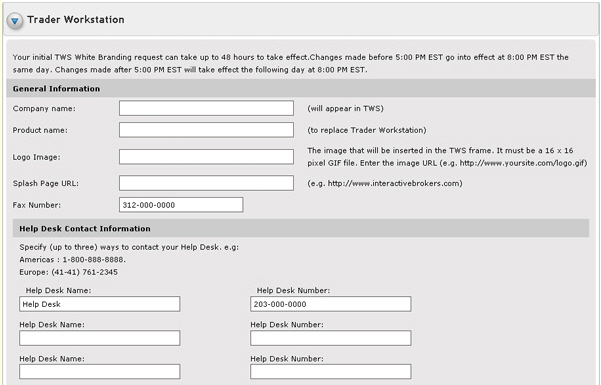This screenshot has height=385, width=601.
Task: Click the 'Specify (up to three) ways' instruction
Action: (129, 247)
